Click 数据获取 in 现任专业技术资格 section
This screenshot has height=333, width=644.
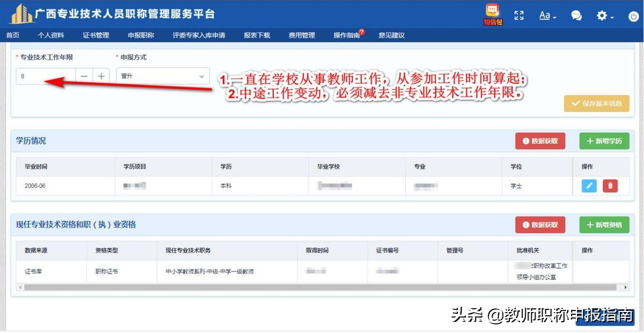coord(540,225)
